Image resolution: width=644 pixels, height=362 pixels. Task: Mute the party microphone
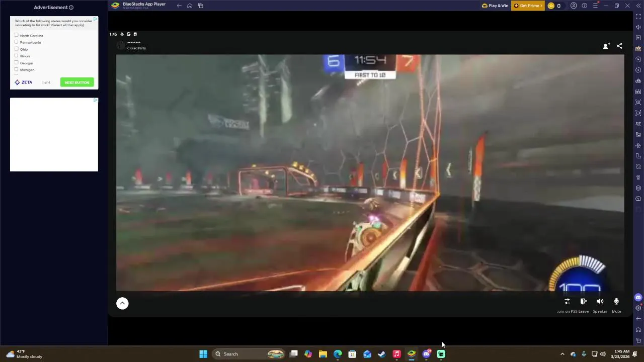click(616, 301)
